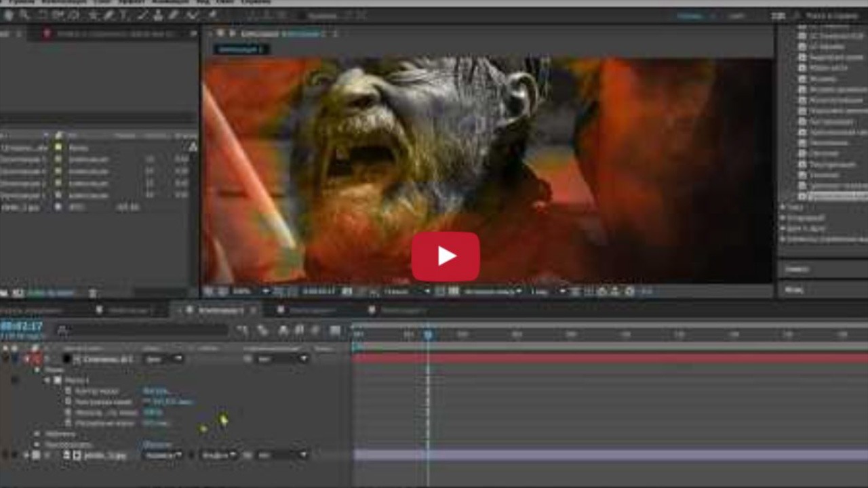Click the mask expansion value

156,424
